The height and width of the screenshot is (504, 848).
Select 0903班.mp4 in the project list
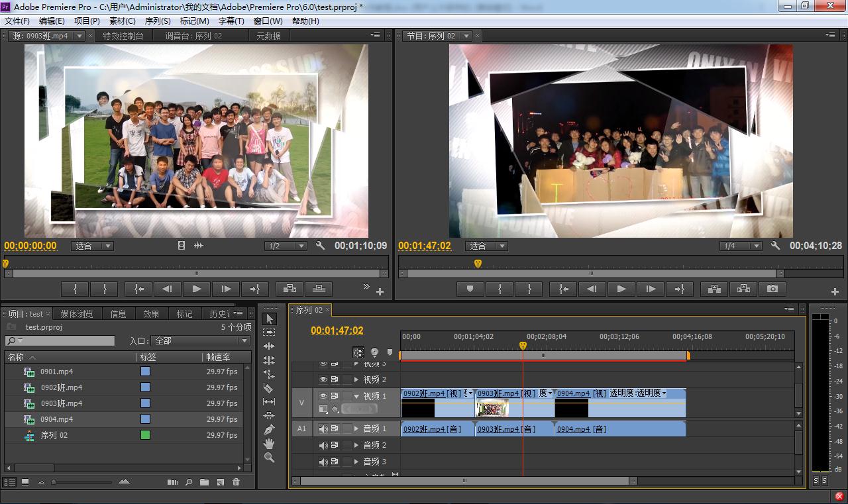click(x=62, y=403)
